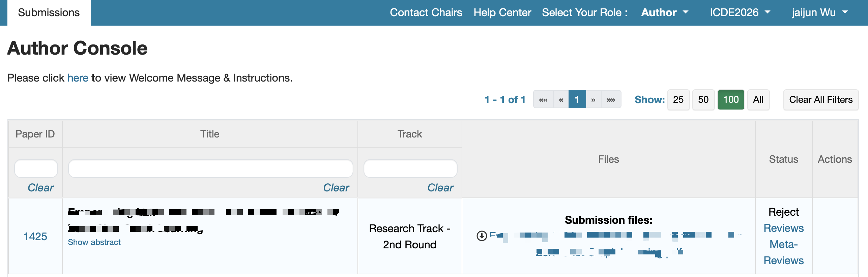Open Help Center from the navigation bar
The image size is (868, 277).
tap(502, 13)
